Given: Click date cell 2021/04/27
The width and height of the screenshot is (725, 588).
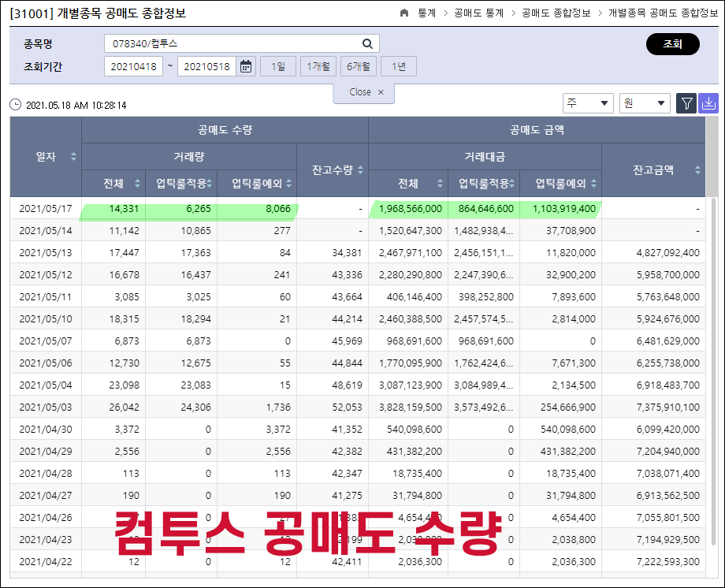Looking at the screenshot, I should [46, 496].
